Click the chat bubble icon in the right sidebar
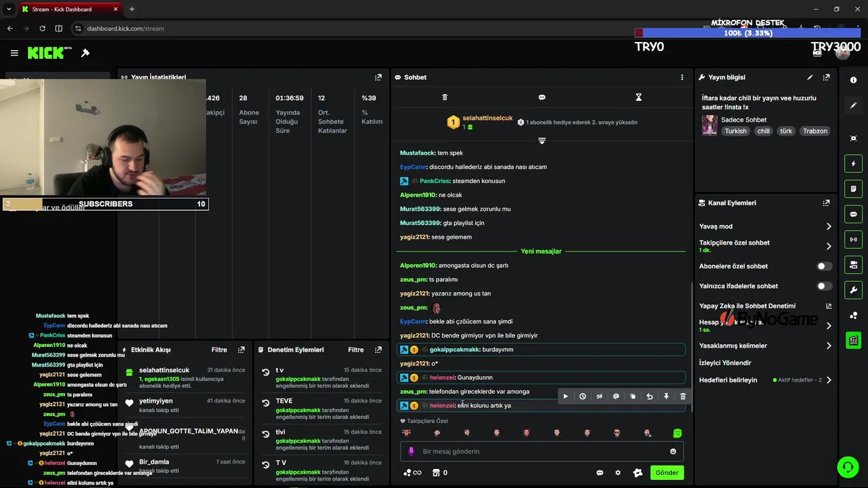The height and width of the screenshot is (488, 868). click(853, 214)
